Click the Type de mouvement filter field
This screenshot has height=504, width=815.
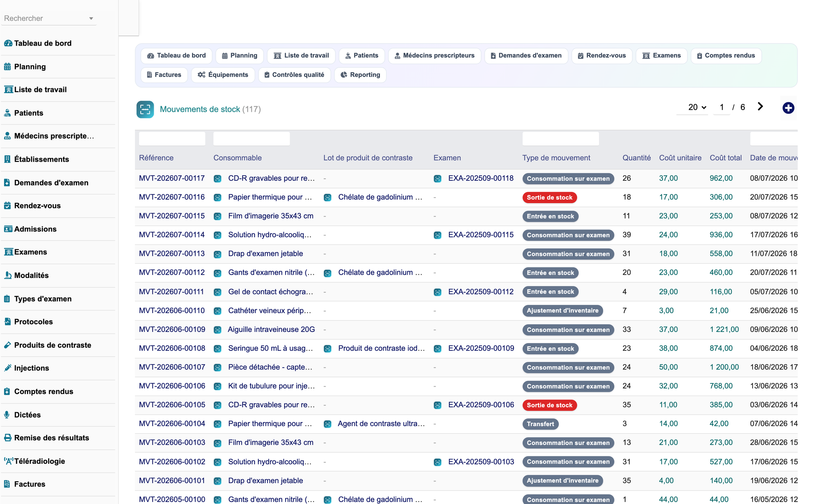pos(560,139)
